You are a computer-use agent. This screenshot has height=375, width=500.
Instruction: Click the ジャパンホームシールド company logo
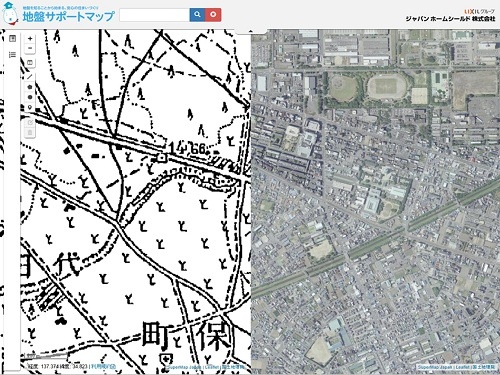click(450, 16)
